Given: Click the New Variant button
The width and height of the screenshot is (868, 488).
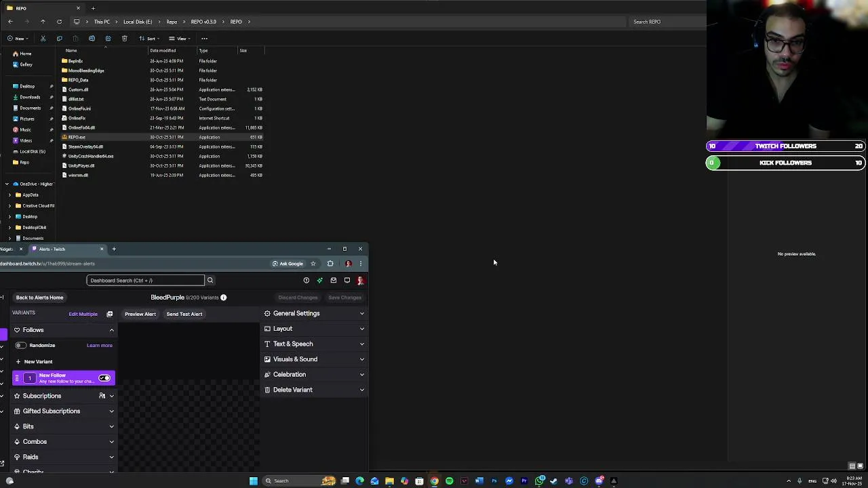Looking at the screenshot, I should click(x=34, y=362).
